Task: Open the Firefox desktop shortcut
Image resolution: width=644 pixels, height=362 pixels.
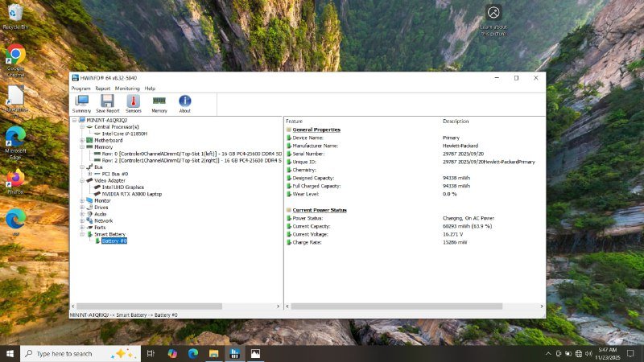Action: click(x=15, y=181)
